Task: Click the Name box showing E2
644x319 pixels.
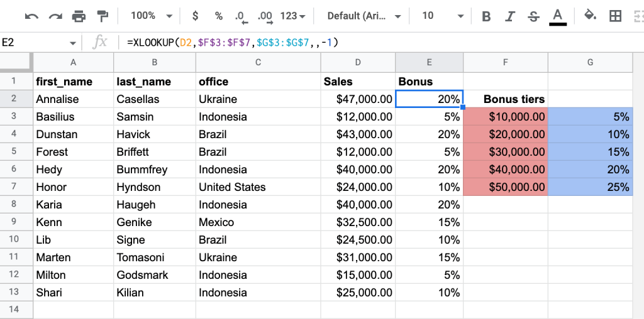Action: 35,43
